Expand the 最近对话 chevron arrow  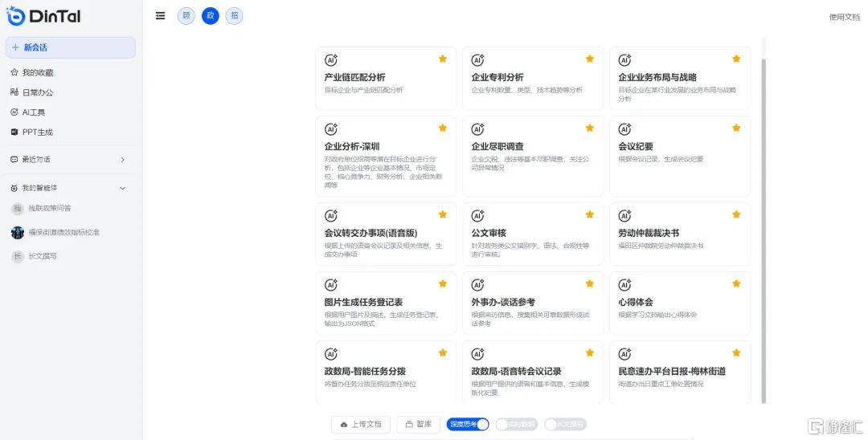tap(123, 160)
